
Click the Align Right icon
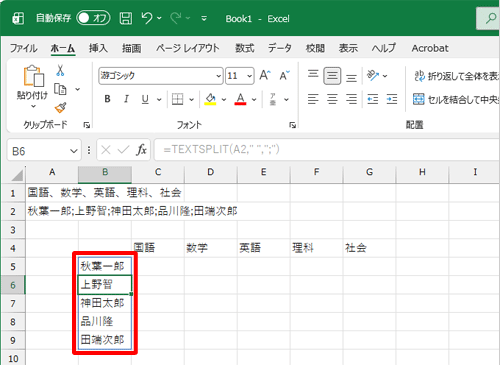(x=351, y=99)
